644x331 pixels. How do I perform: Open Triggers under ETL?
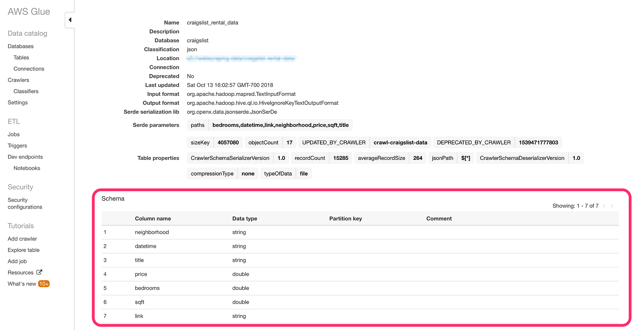(17, 146)
